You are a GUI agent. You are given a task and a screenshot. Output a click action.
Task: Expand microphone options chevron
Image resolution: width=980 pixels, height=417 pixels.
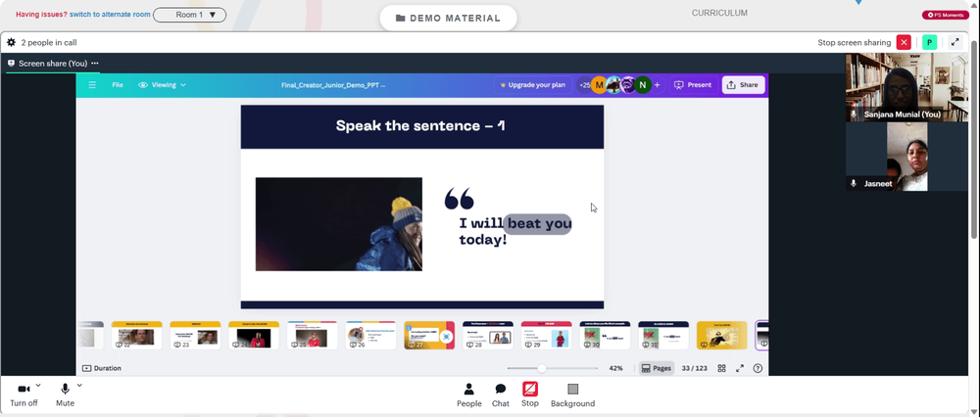[79, 385]
